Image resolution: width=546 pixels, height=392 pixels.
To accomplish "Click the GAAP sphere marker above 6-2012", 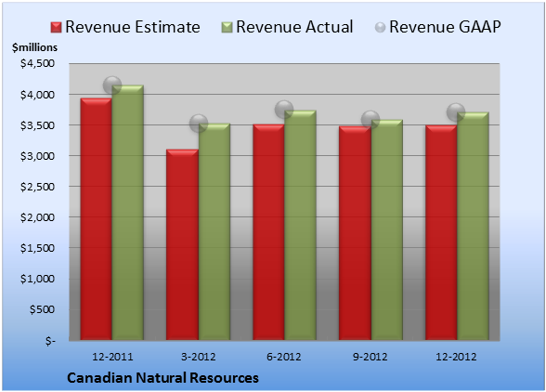I will click(x=284, y=110).
